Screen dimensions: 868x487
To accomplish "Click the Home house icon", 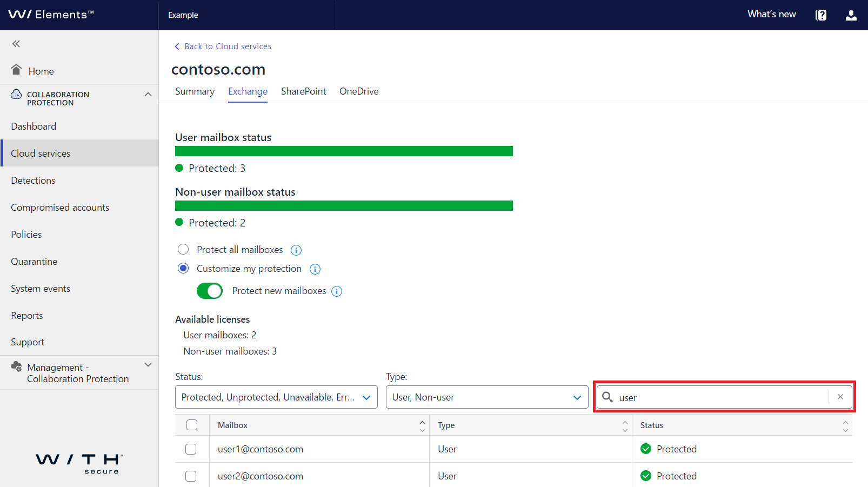I will coord(16,70).
